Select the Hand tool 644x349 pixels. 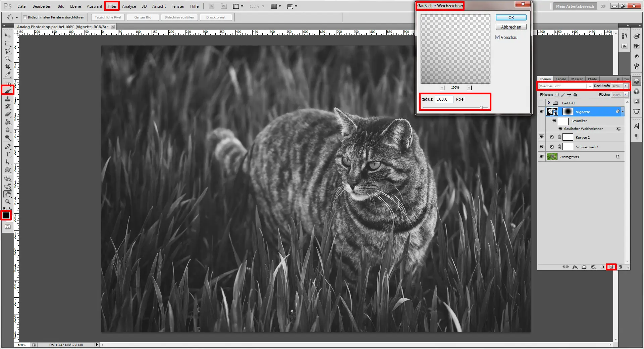point(8,194)
